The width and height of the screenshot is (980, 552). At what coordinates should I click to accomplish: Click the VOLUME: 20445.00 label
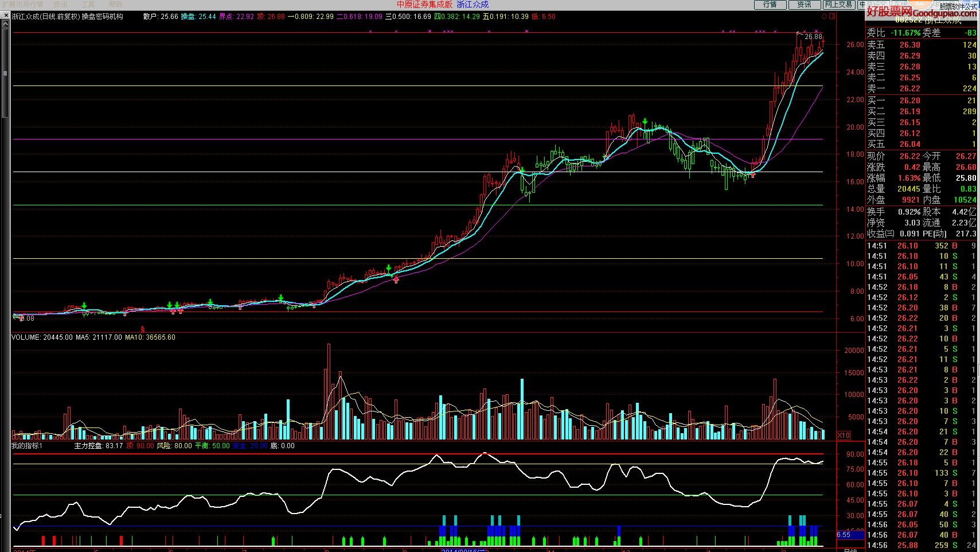(x=42, y=337)
